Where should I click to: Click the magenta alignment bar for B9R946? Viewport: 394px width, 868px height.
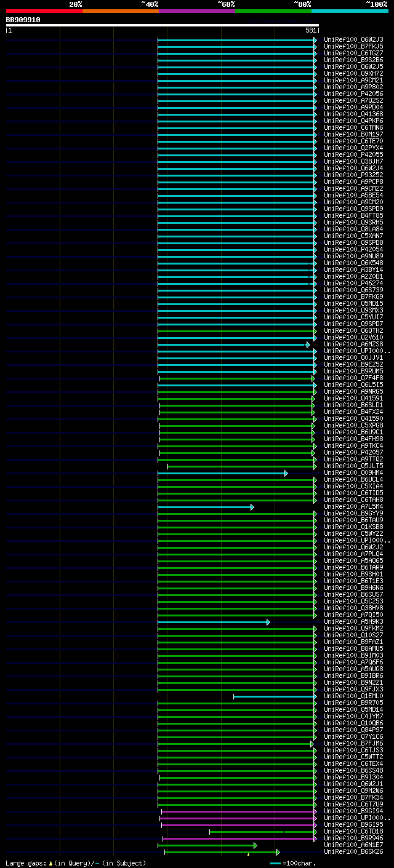(239, 838)
